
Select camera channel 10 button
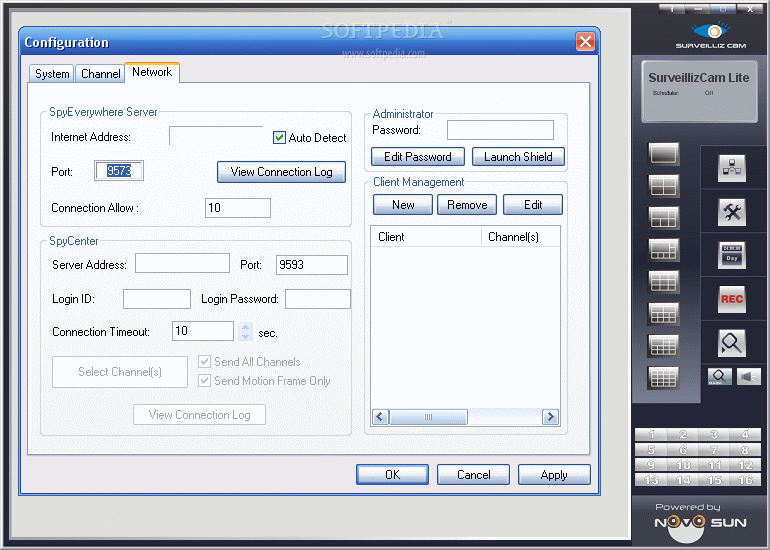coord(683,465)
